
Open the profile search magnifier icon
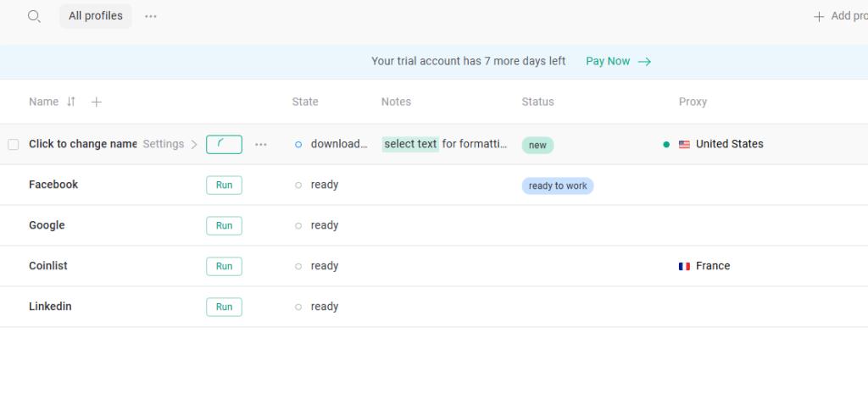click(34, 17)
